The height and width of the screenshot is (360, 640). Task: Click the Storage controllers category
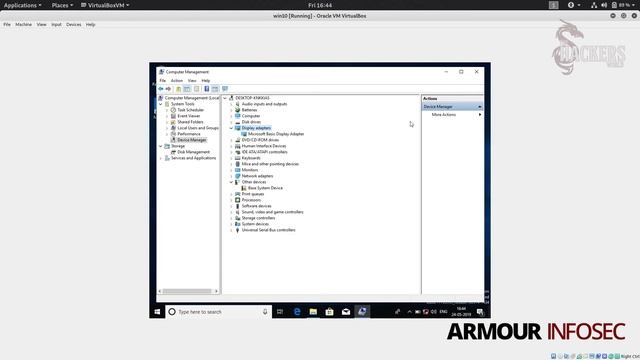258,218
